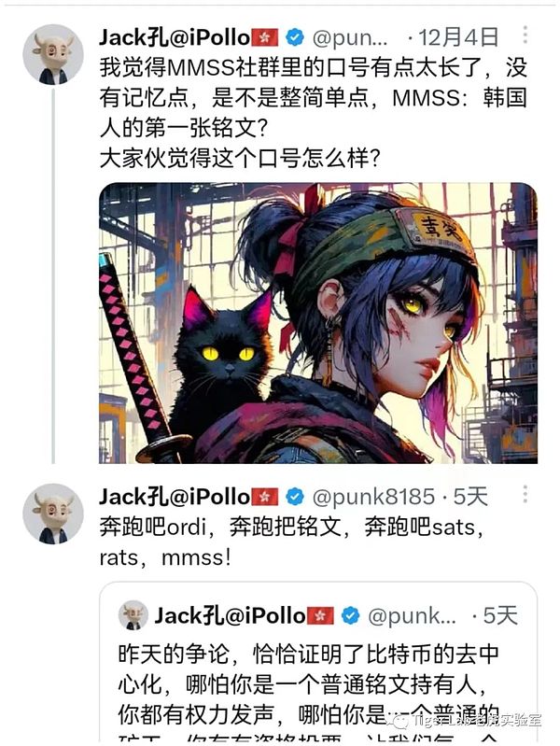560x746 pixels.
Task: Open the second tweet's profile avatar
Action: click(53, 514)
